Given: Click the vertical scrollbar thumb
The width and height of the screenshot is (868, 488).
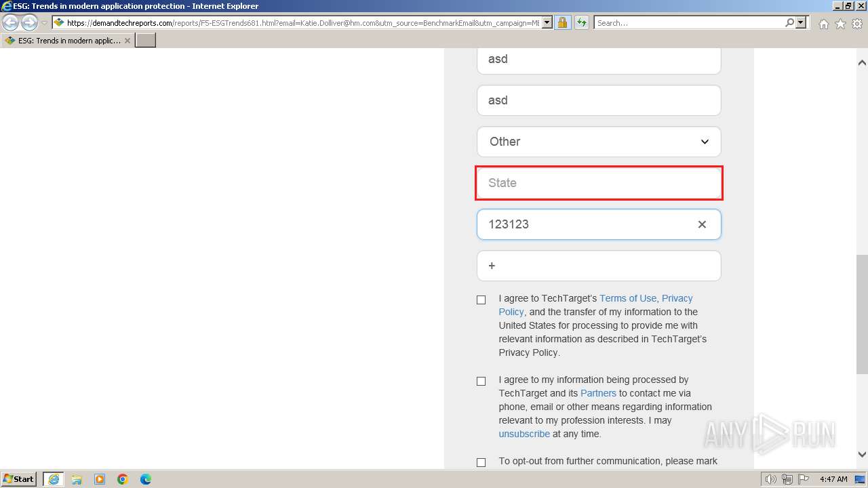Looking at the screenshot, I should tap(862, 314).
